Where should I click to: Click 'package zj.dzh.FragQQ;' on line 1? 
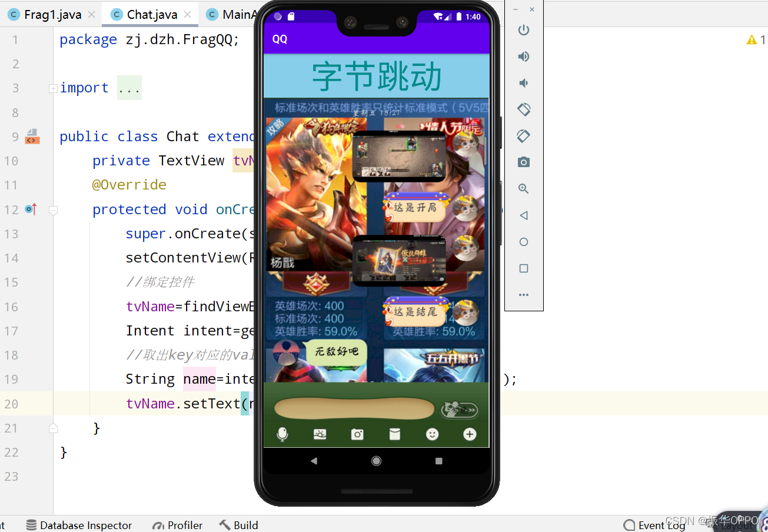[x=149, y=40]
